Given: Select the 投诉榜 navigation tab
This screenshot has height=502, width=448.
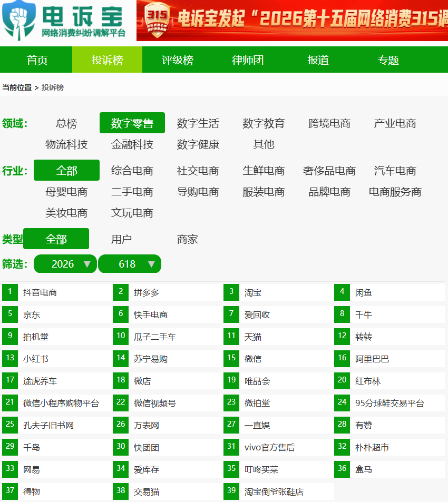Looking at the screenshot, I should (x=108, y=60).
